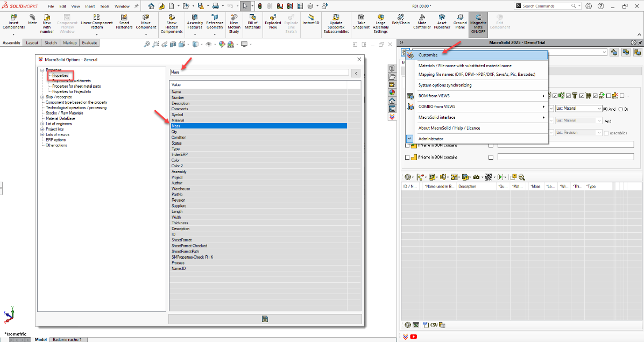644x343 pixels.
Task: Select the Mate tool
Action: pos(32,19)
